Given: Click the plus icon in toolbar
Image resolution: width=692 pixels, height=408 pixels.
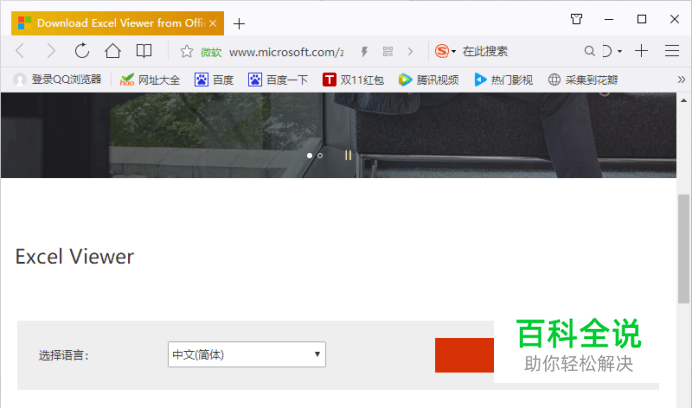Looking at the screenshot, I should (641, 51).
